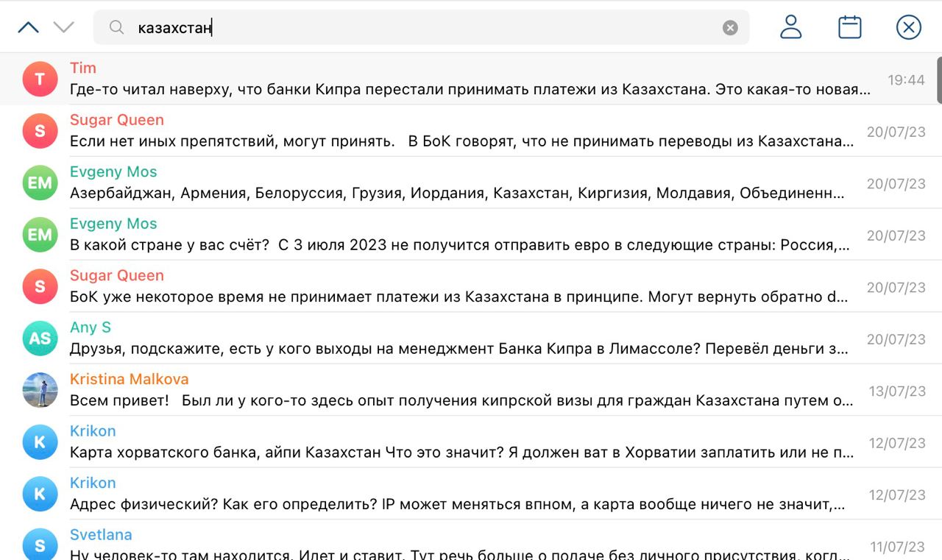
Task: Open Evgeny Mos message listing countries
Action: [456, 194]
